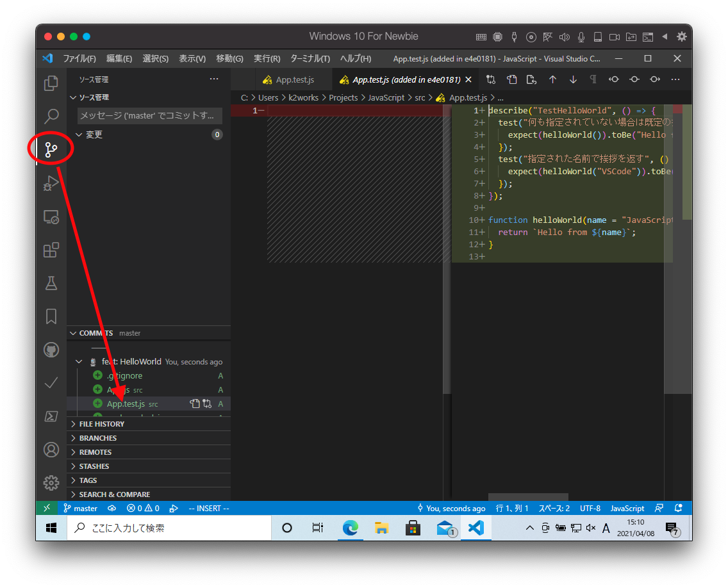The height and width of the screenshot is (588, 728).
Task: Collapse the 変更 changes group
Action: pos(79,135)
